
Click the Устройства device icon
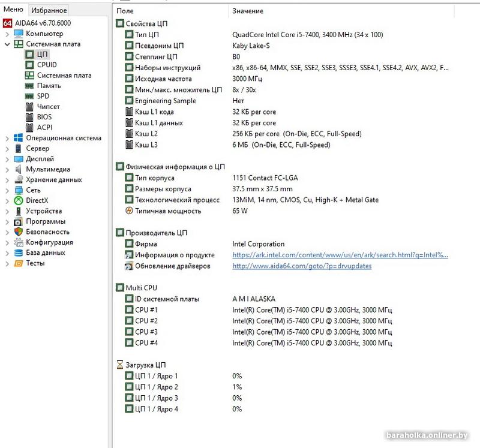19,211
